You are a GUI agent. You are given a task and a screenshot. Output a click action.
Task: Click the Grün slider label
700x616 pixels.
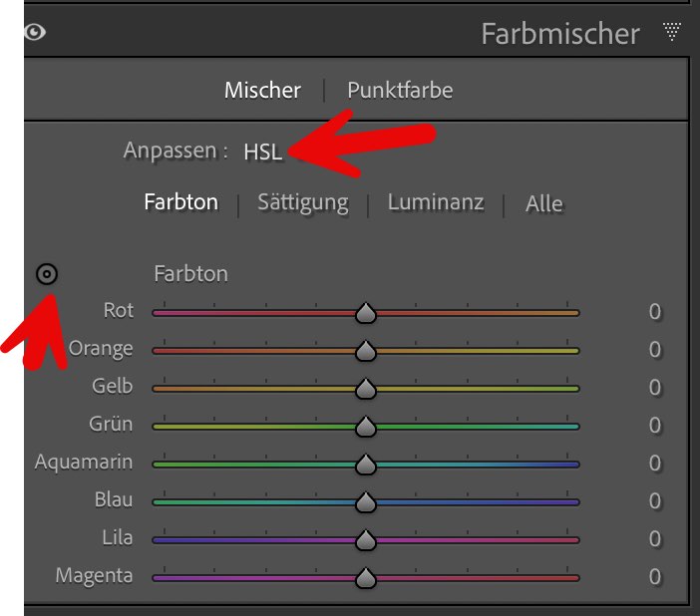tap(111, 424)
